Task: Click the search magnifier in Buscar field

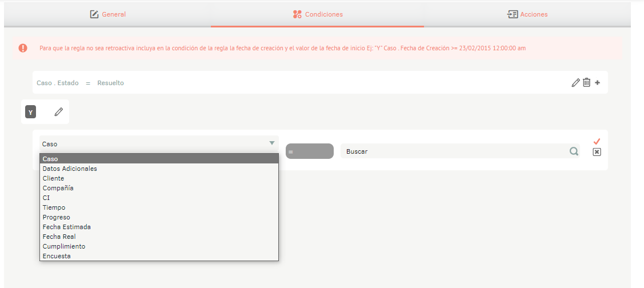Action: pyautogui.click(x=574, y=151)
